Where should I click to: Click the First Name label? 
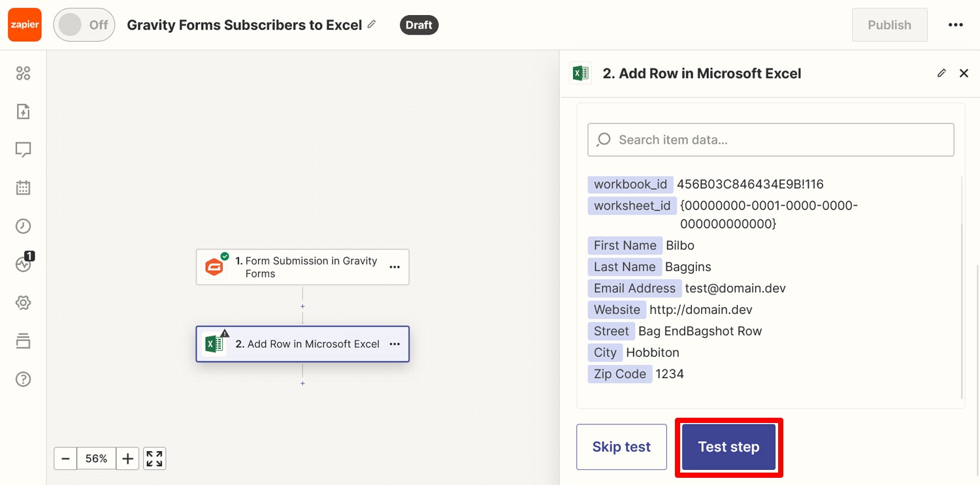click(625, 245)
